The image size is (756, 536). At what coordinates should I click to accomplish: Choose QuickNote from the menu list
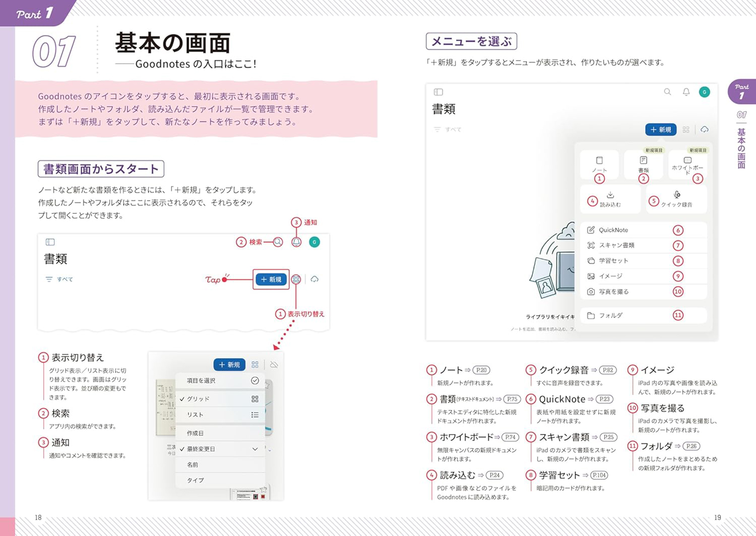tap(613, 230)
